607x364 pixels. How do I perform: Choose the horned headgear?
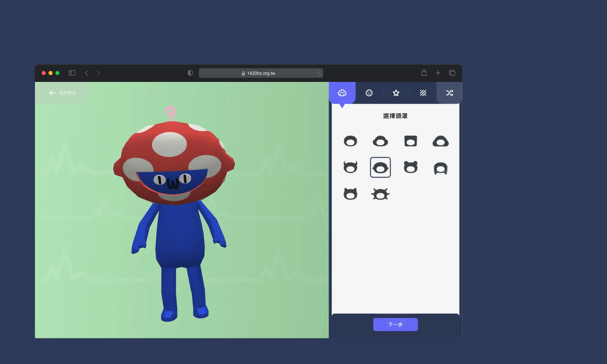coord(350,167)
